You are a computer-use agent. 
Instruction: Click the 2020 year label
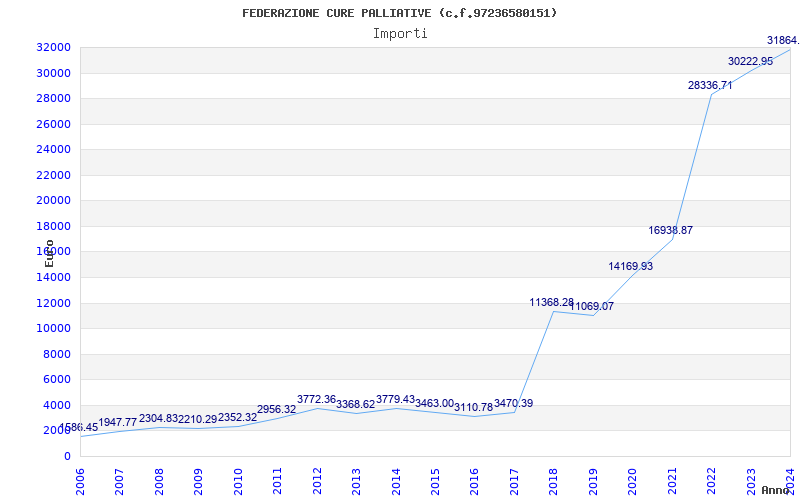tap(633, 482)
